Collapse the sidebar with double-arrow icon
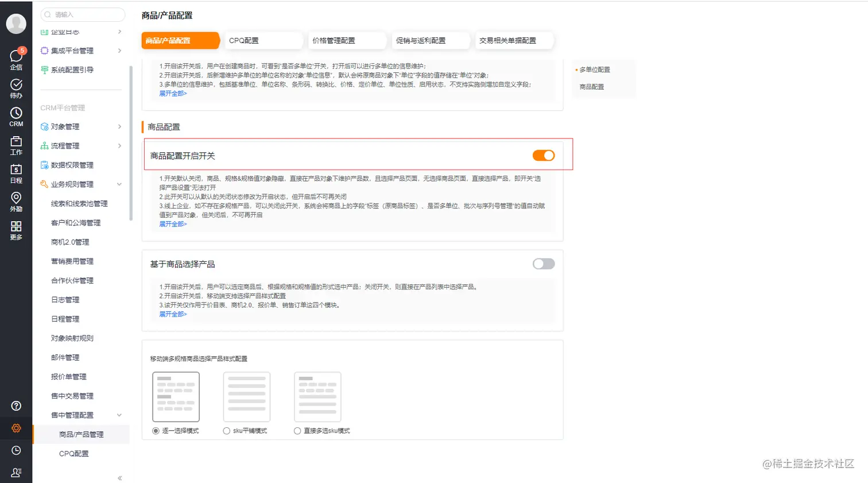The width and height of the screenshot is (868, 483). click(x=119, y=478)
